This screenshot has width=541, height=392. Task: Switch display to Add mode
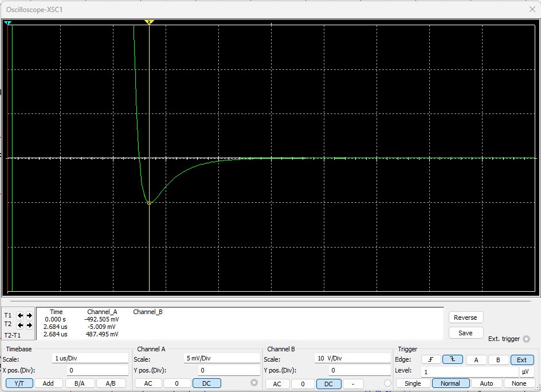pyautogui.click(x=48, y=383)
